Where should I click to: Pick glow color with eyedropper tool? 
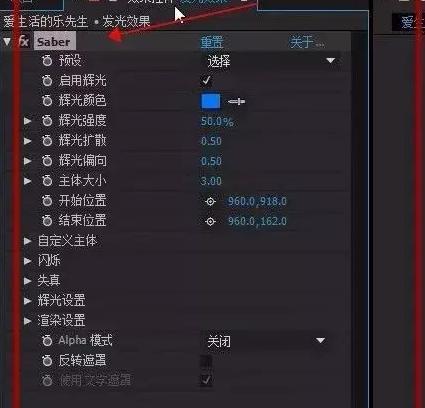pos(237,101)
